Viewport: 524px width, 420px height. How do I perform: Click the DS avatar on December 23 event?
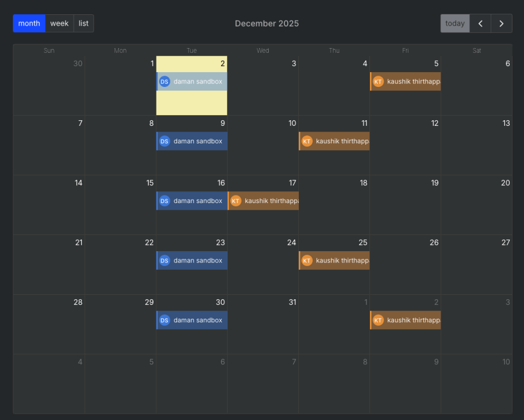coord(164,260)
